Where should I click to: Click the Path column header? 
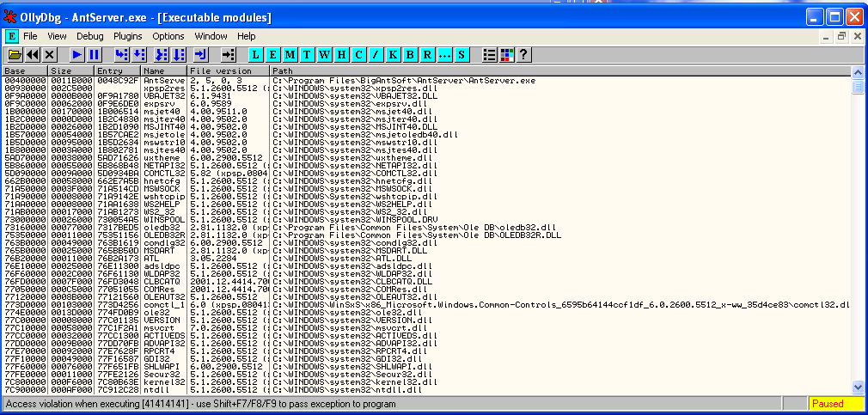pos(560,71)
